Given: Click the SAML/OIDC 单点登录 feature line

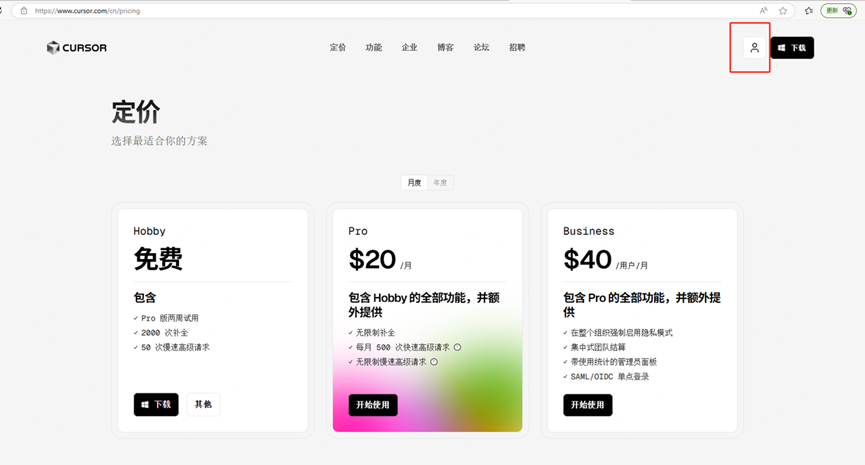Looking at the screenshot, I should [606, 376].
